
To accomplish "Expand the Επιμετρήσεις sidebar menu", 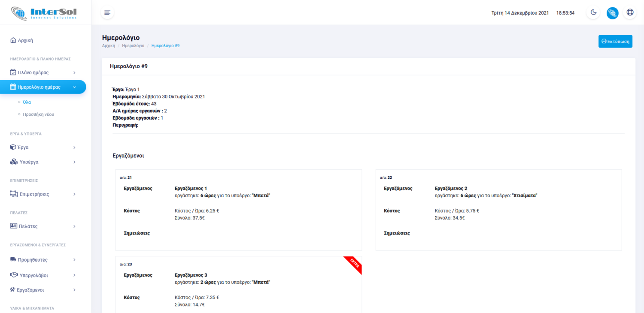I will pos(43,194).
